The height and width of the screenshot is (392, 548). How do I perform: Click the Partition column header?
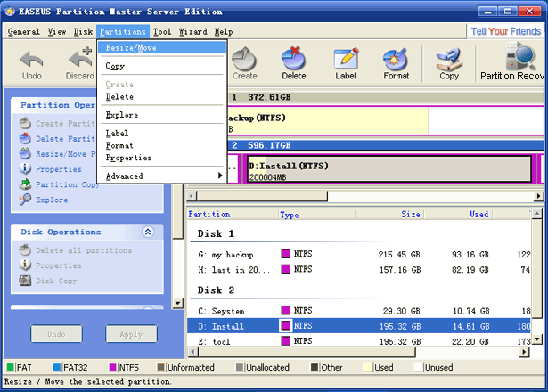coord(233,214)
